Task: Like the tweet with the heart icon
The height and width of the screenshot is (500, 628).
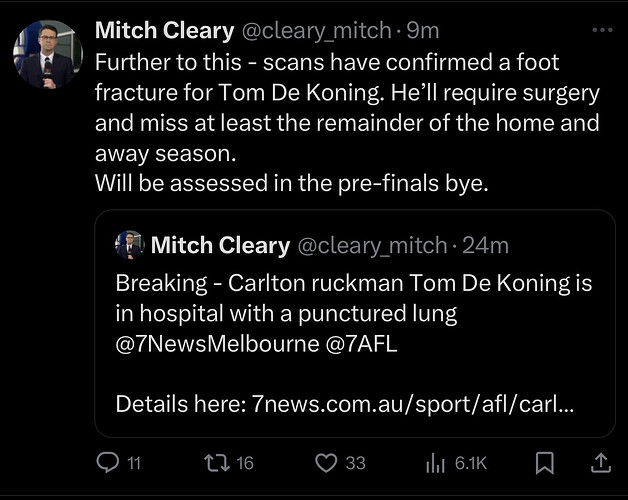Action: point(326,463)
